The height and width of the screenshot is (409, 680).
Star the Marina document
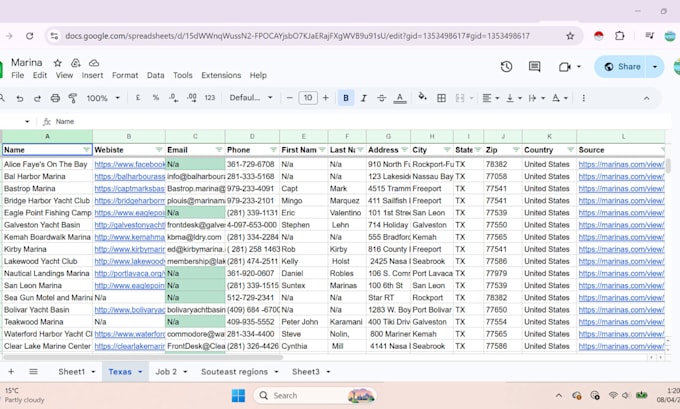[58, 63]
